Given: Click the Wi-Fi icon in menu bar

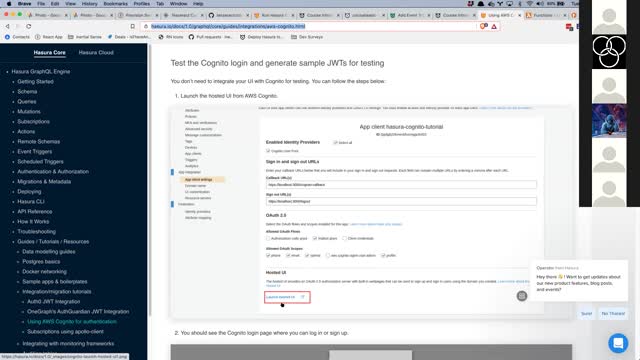Looking at the screenshot, I should point(529,4).
